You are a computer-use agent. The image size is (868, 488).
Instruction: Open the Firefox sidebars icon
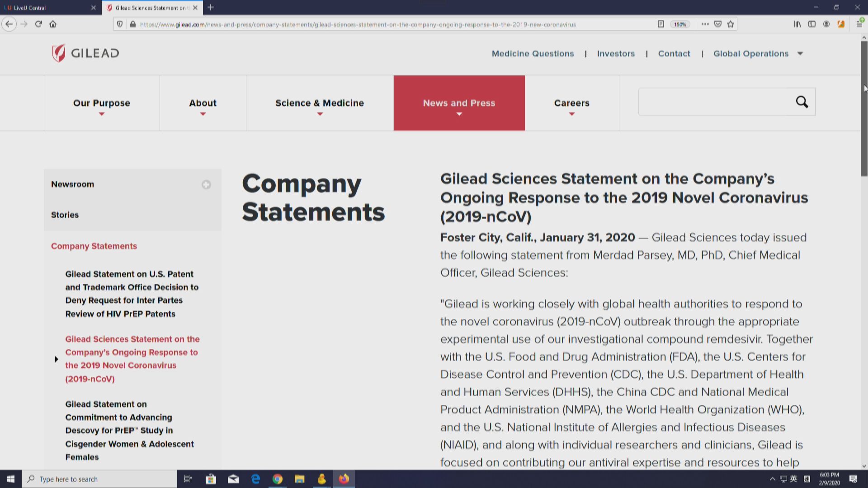point(812,24)
